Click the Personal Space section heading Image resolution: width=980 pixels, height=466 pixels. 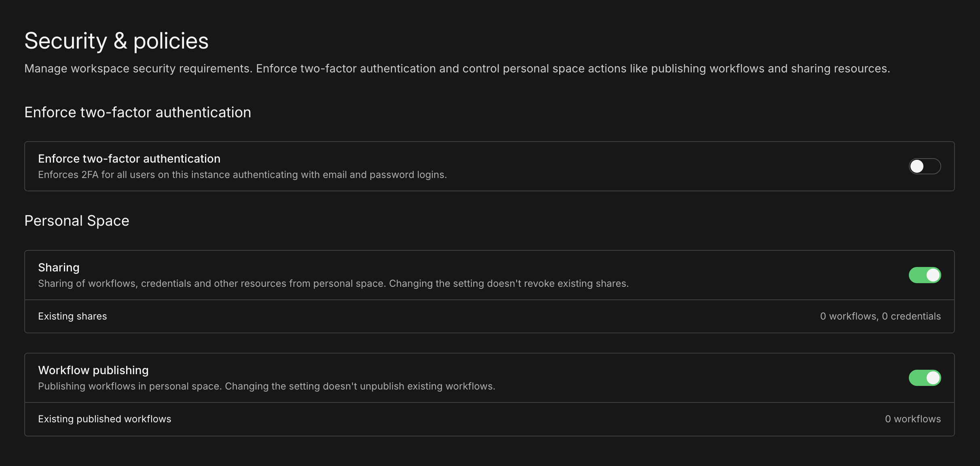tap(77, 220)
